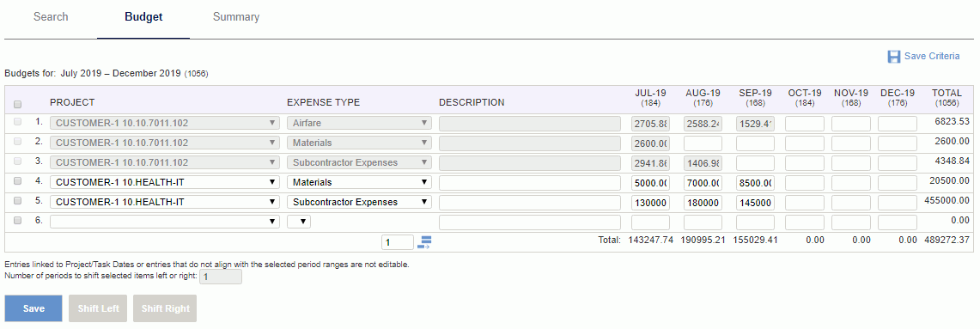Click the Shift Right button
Viewport: 980px width, 329px height.
click(166, 308)
